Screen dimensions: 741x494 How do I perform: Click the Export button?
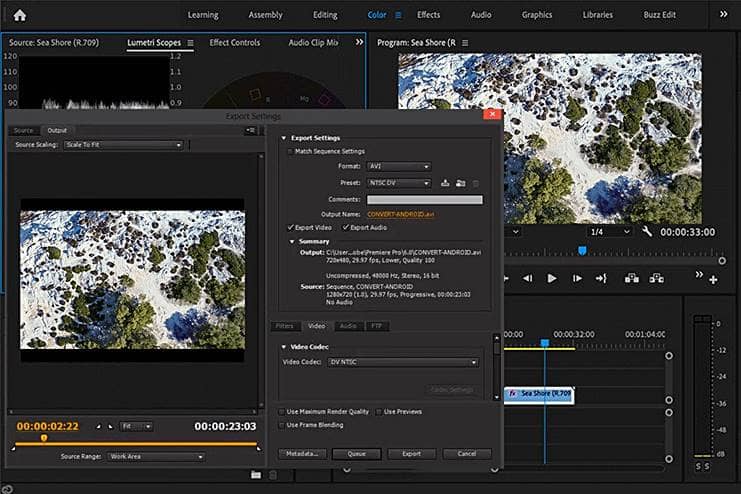pyautogui.click(x=411, y=453)
